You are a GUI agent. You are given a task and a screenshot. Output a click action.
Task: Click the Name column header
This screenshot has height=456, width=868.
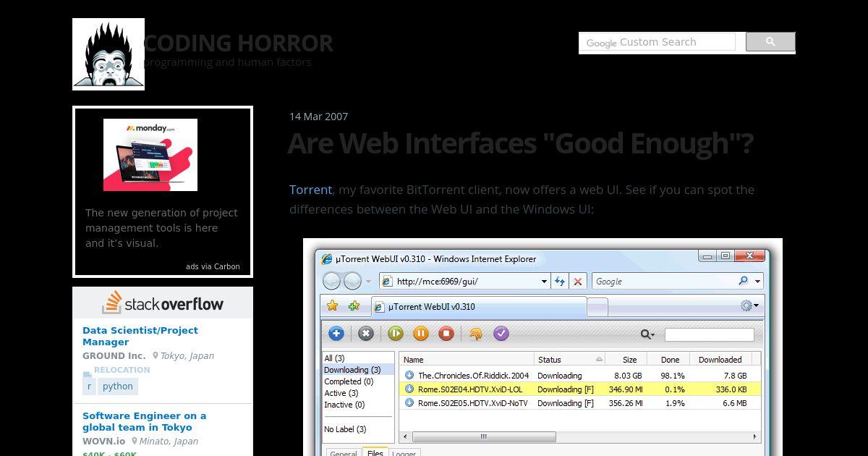tap(467, 359)
